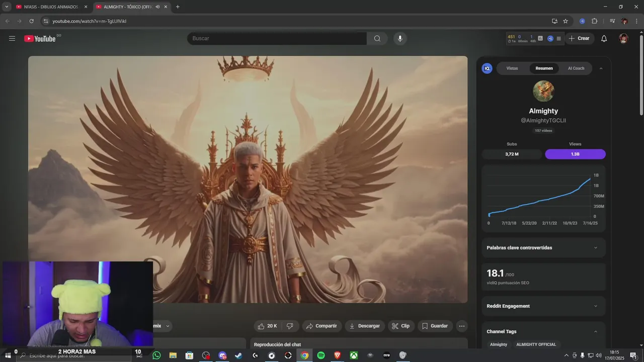Click the install app icon in address bar
This screenshot has height=362, width=644.
554,21
